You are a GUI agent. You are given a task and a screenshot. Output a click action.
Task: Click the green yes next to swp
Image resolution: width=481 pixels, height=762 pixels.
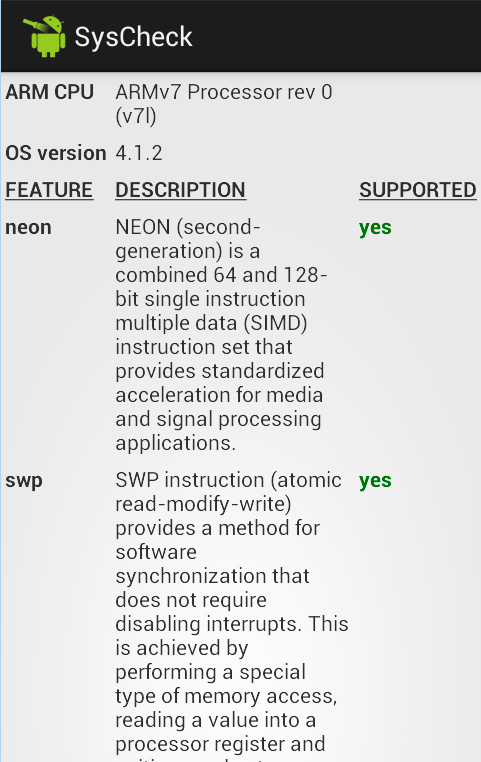375,481
